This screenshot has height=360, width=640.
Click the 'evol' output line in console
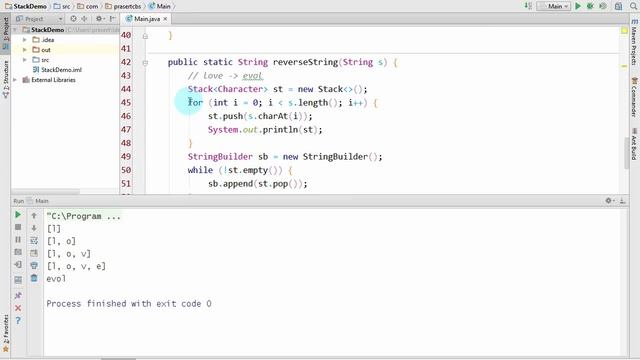coord(56,279)
